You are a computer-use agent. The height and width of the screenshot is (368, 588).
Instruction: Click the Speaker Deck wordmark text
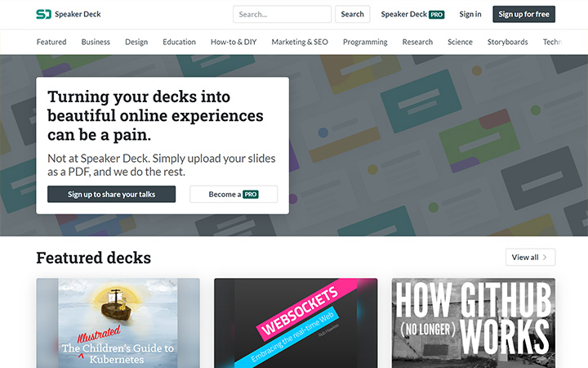pyautogui.click(x=78, y=14)
